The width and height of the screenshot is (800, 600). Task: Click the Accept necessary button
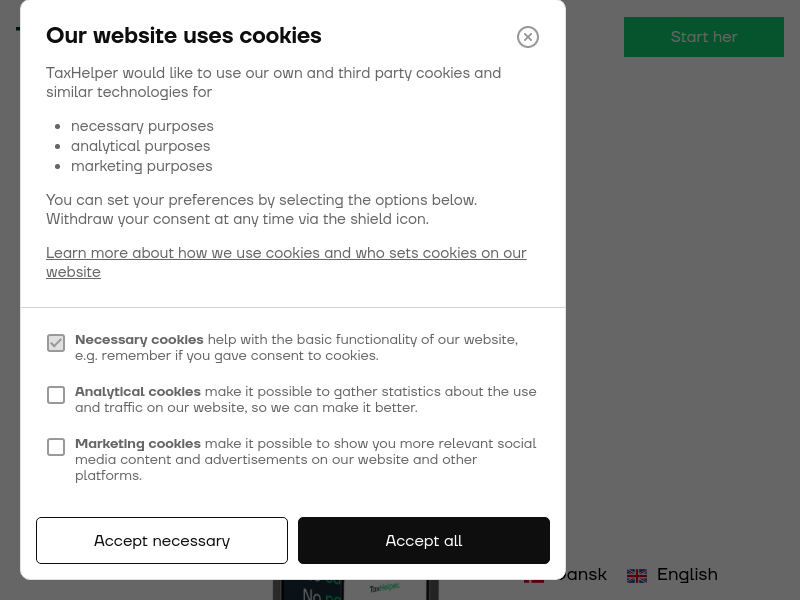pyautogui.click(x=162, y=540)
